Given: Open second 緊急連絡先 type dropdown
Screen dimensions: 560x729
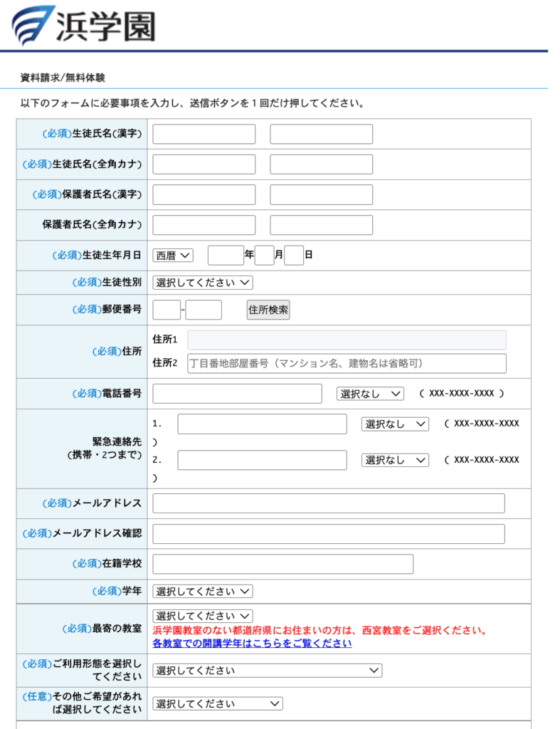Looking at the screenshot, I should click(395, 460).
